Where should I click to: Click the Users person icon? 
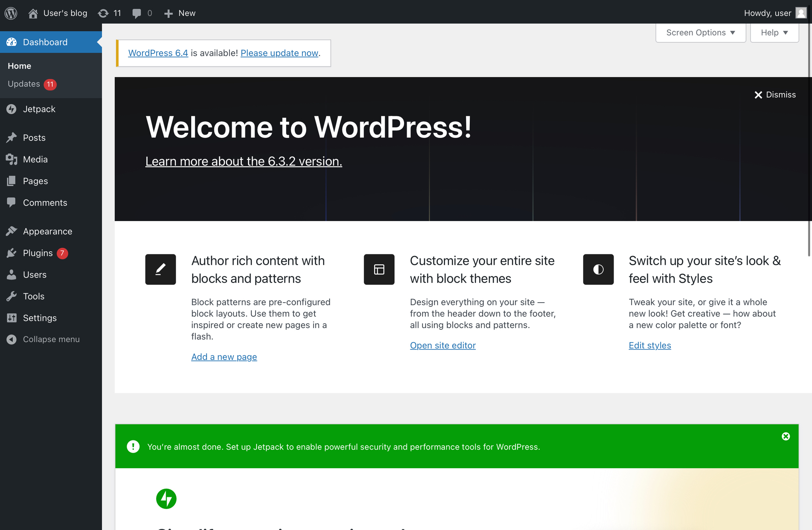click(12, 275)
